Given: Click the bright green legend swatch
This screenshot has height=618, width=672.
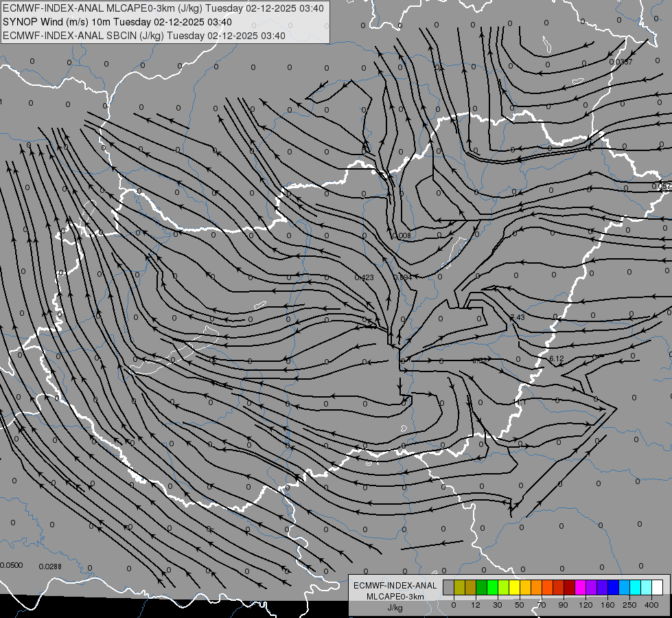Looking at the screenshot, I should coord(492,587).
